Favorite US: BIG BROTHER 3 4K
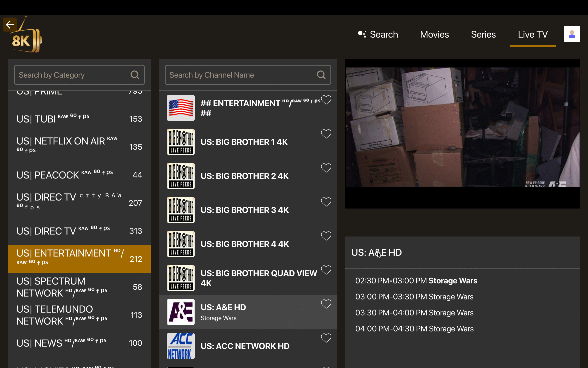Viewport: 588px width, 368px height. coord(326,202)
